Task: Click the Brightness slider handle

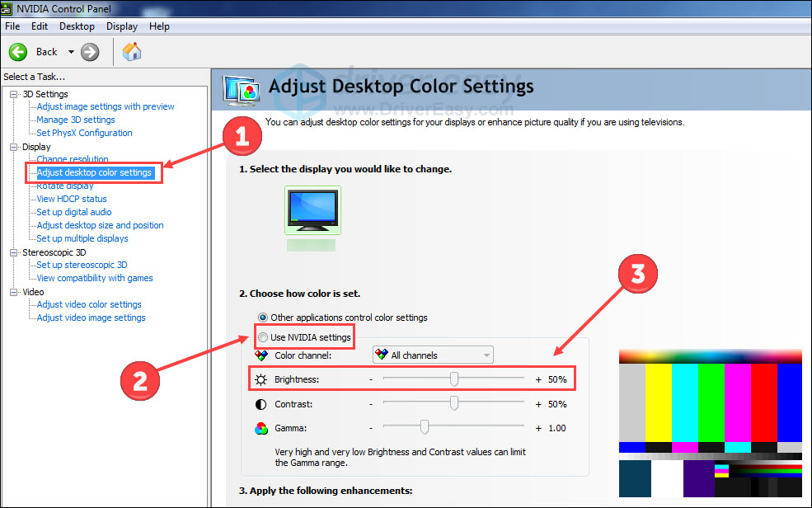Action: (x=453, y=379)
